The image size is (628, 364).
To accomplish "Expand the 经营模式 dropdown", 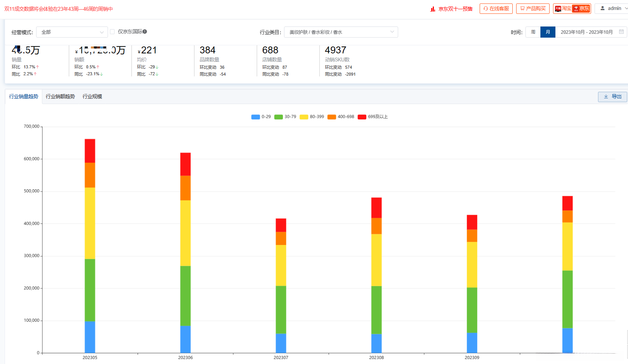I will 72,32.
